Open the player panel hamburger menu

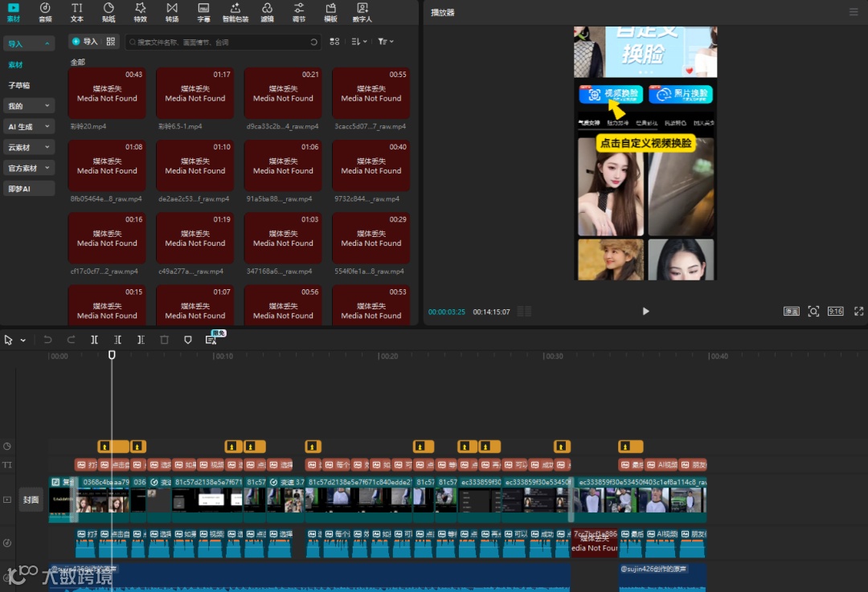(x=853, y=11)
